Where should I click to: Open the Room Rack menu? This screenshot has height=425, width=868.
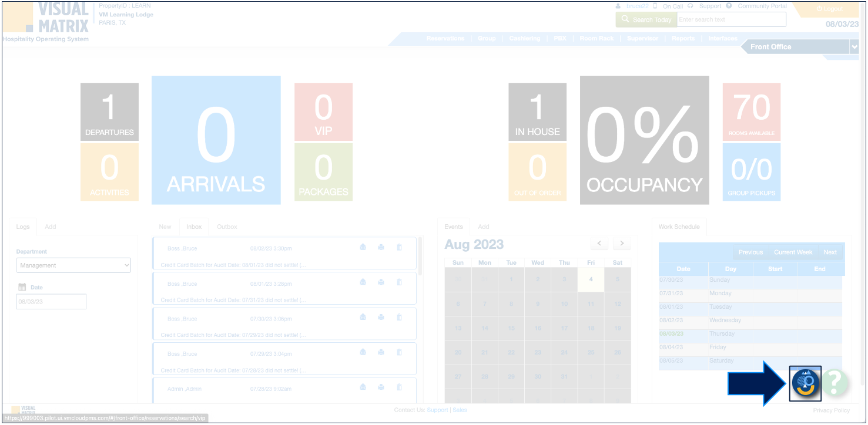596,39
